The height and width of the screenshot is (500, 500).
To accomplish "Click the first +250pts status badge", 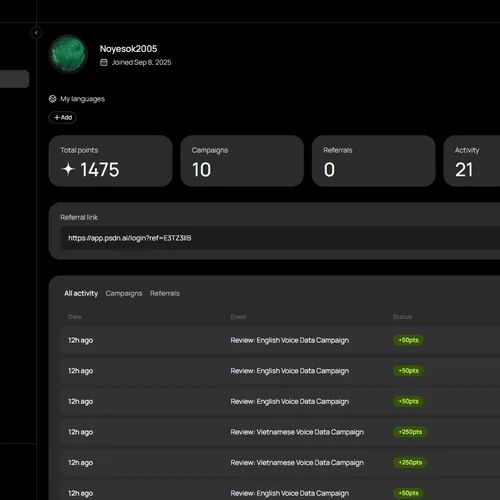I will [410, 432].
